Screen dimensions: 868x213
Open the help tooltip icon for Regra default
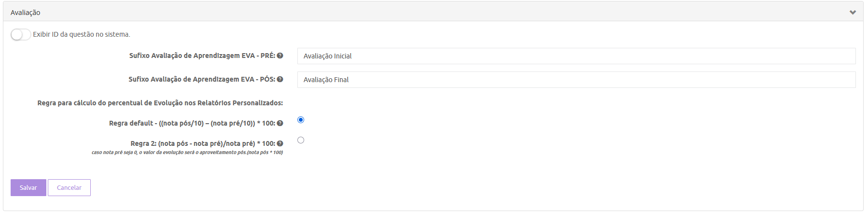[280, 123]
